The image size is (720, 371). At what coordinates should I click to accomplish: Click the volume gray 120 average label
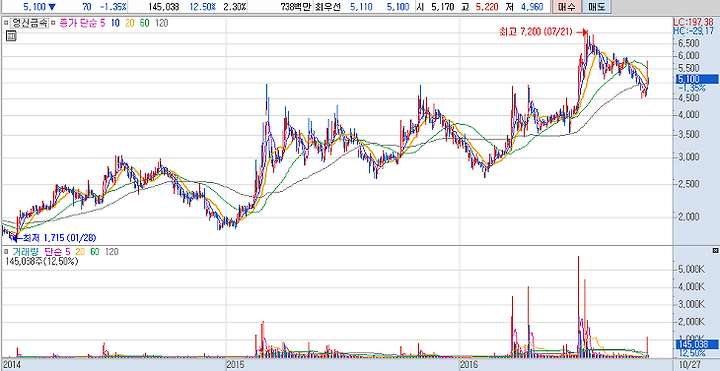(x=112, y=251)
